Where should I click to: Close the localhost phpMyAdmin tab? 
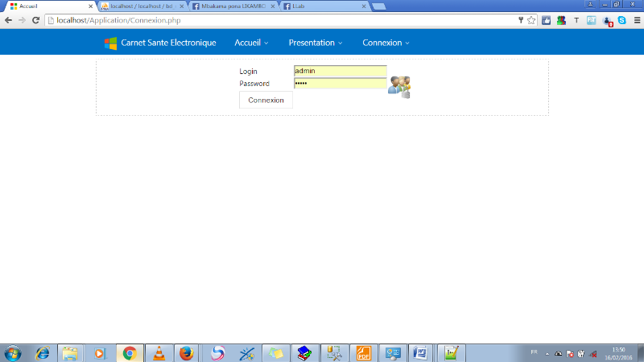(182, 6)
